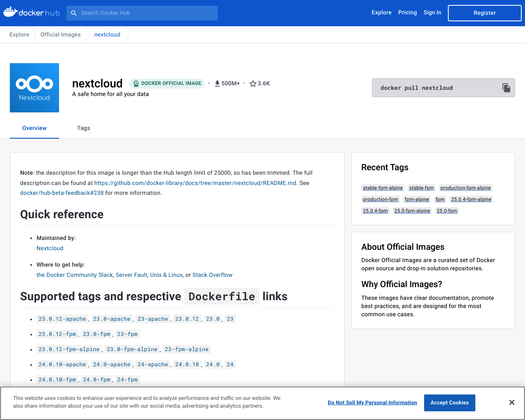This screenshot has height=420, width=525.
Task: Click the Recent Tags heading
Action: click(385, 167)
